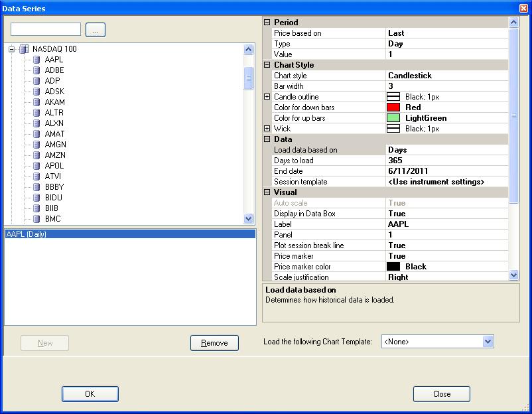Image resolution: width=532 pixels, height=414 pixels.
Task: Select the NASDAQ 100 tree label
Action: [x=54, y=49]
